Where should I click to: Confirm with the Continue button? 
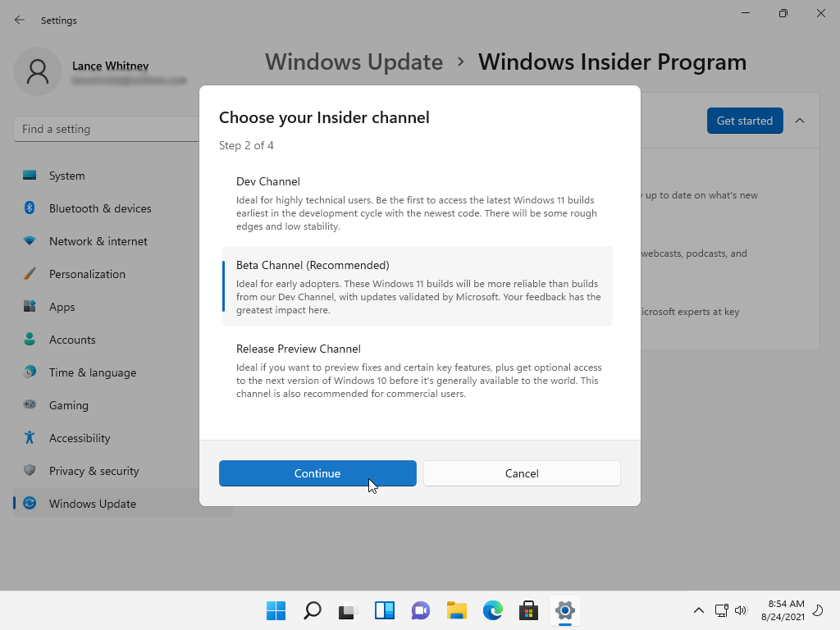(317, 473)
